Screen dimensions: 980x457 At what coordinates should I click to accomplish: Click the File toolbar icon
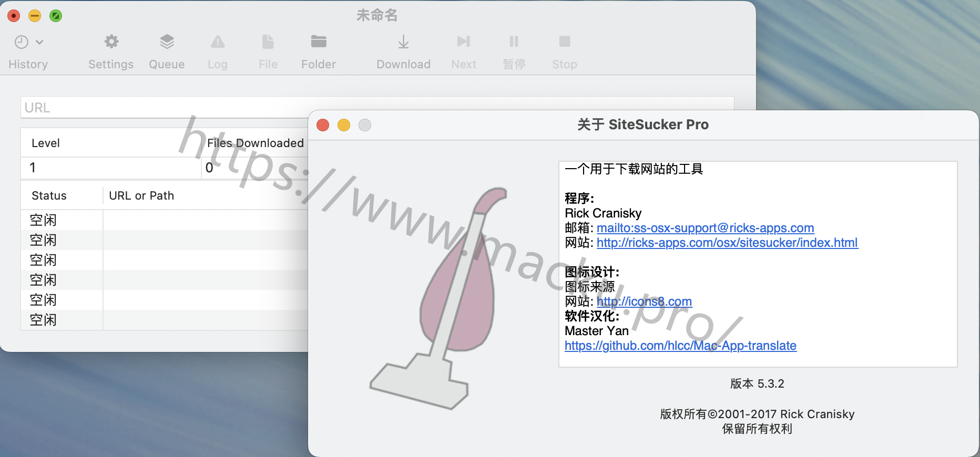point(268,41)
